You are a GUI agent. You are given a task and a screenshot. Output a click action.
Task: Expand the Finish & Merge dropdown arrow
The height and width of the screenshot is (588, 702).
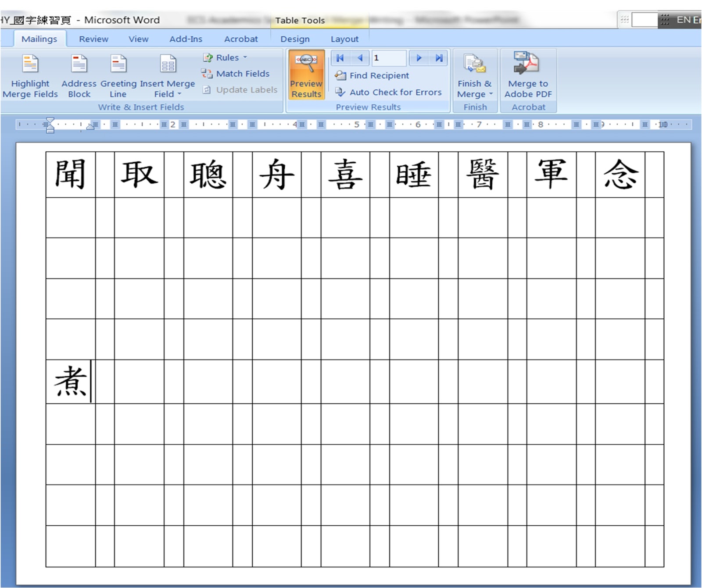coord(491,94)
